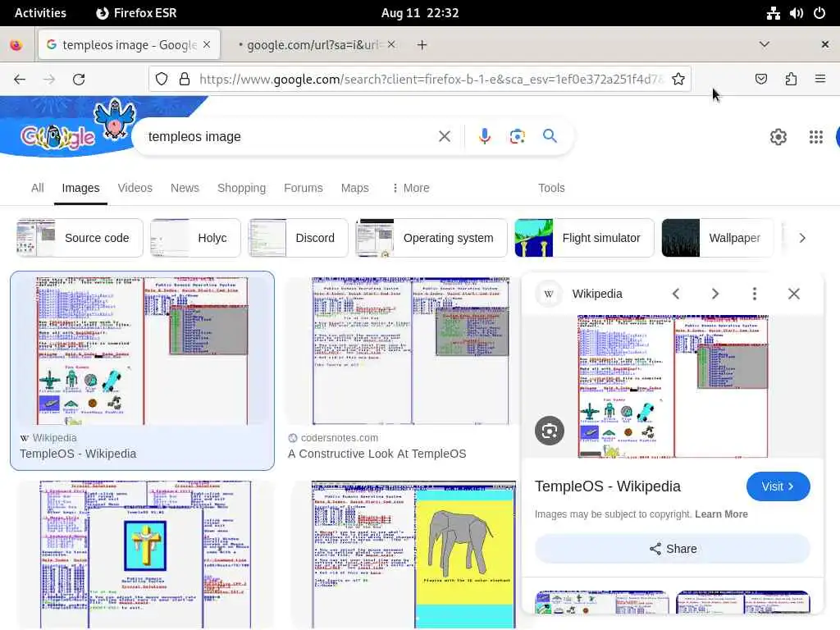Show previous image in preview panel

[x=676, y=294]
